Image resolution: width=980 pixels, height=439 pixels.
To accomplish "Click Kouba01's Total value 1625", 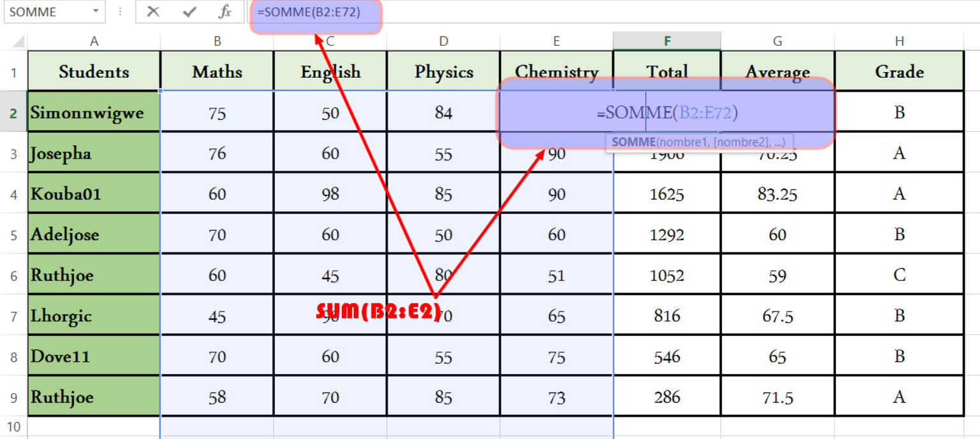I will [667, 194].
